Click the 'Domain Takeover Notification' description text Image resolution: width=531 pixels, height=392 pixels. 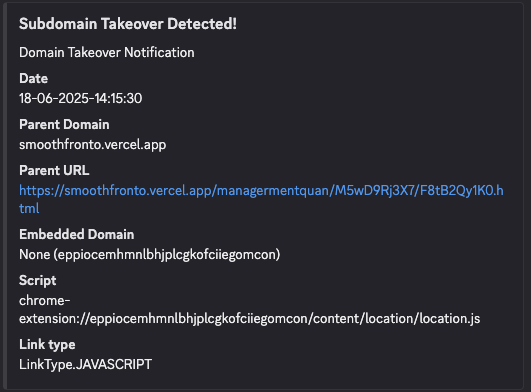tap(107, 52)
